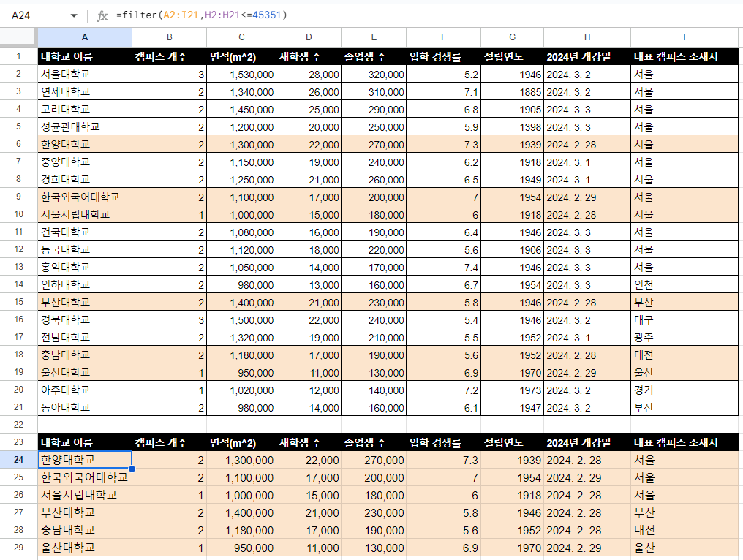The image size is (743, 560).
Task: Click cell '동아대학교'
Action: coord(85,407)
